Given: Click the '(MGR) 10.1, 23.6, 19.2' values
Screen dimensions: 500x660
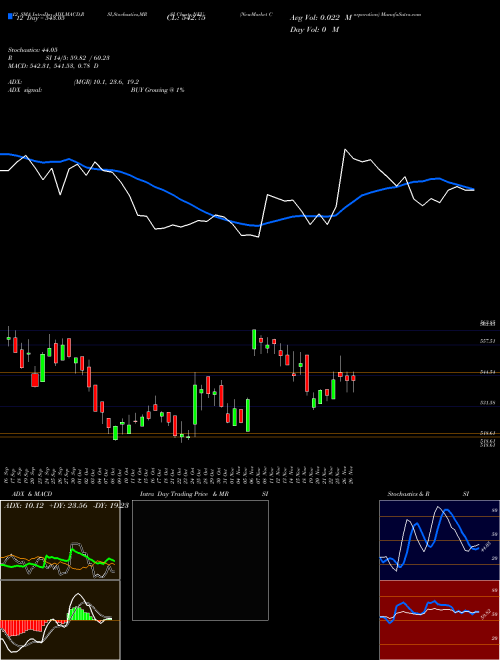Looking at the screenshot, I should pos(106,82).
